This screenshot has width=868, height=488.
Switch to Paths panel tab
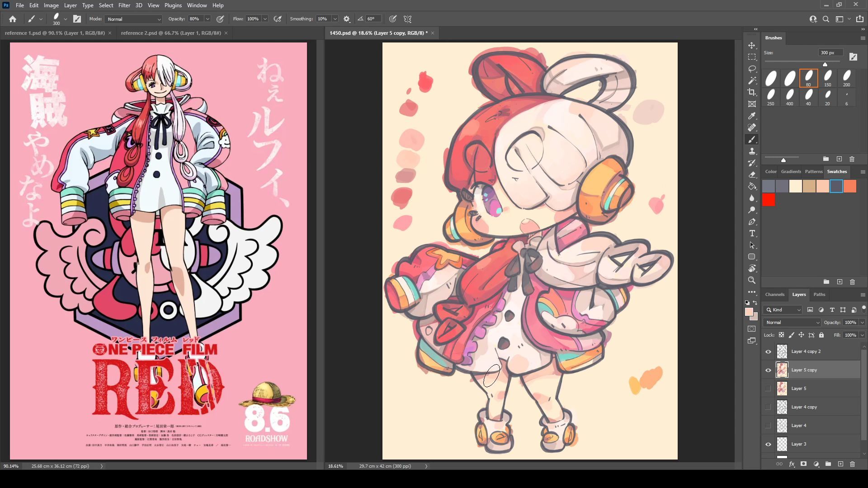tap(819, 295)
